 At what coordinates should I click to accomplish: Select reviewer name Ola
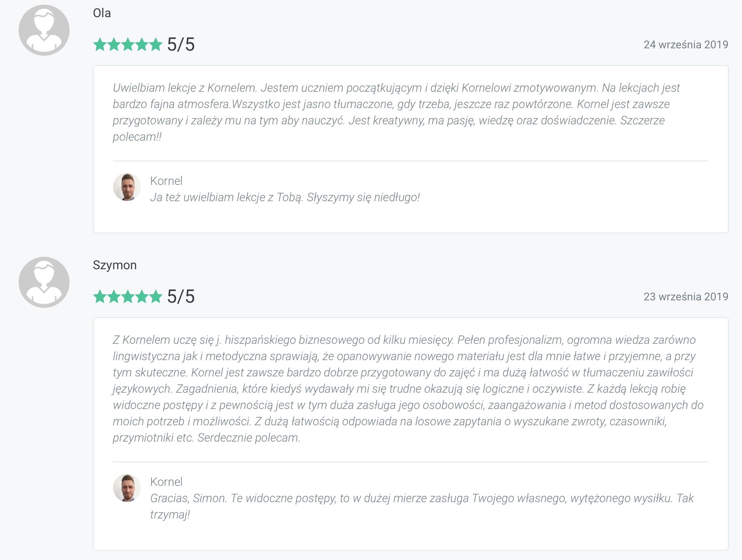point(102,13)
